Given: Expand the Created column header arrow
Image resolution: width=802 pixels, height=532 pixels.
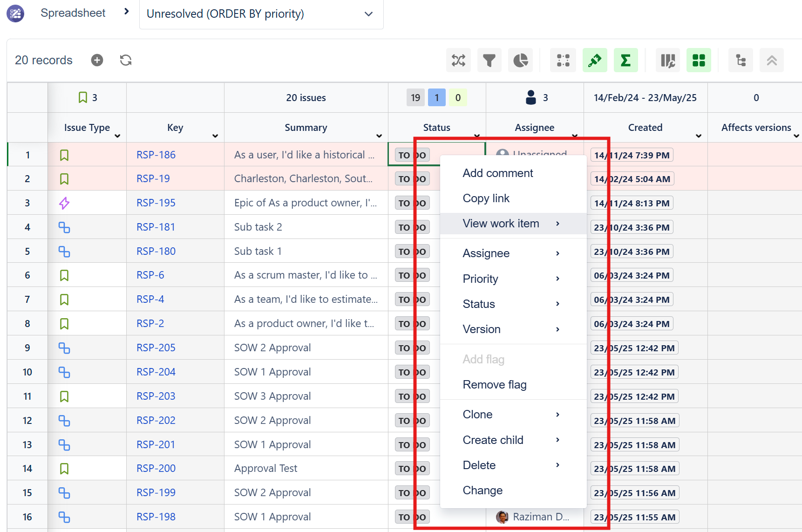Looking at the screenshot, I should (x=699, y=136).
